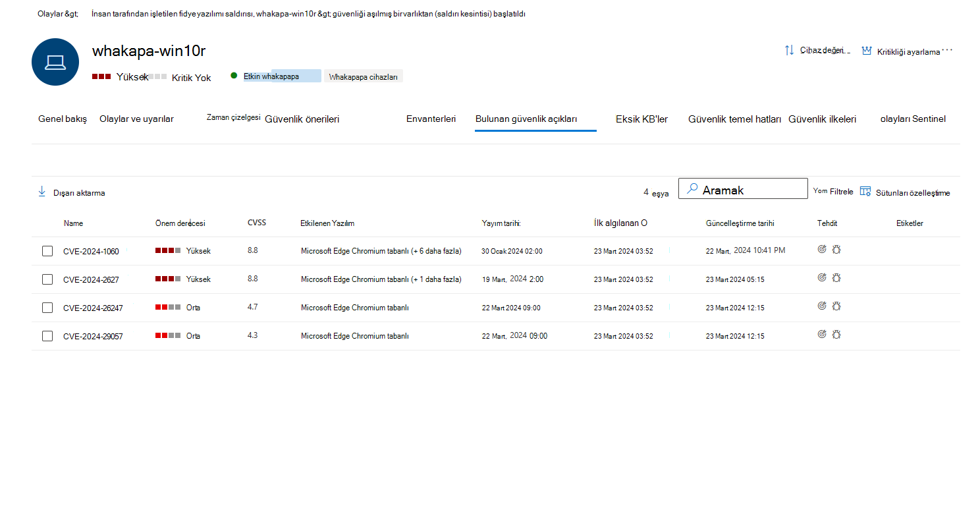Open the Eksik KB'ler tab
This screenshot has width=980, height=506.
641,119
